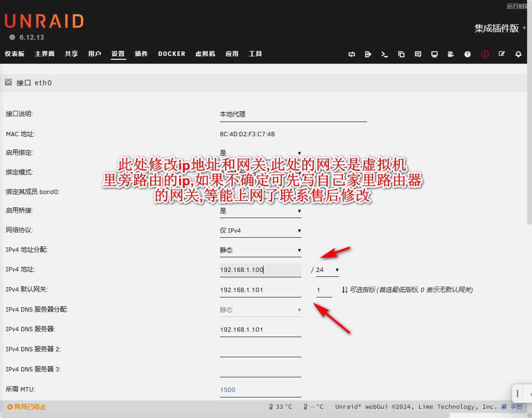Screen dimensions: 532x418
Task: Click the terminal icon in the header
Action: [x=385, y=54]
